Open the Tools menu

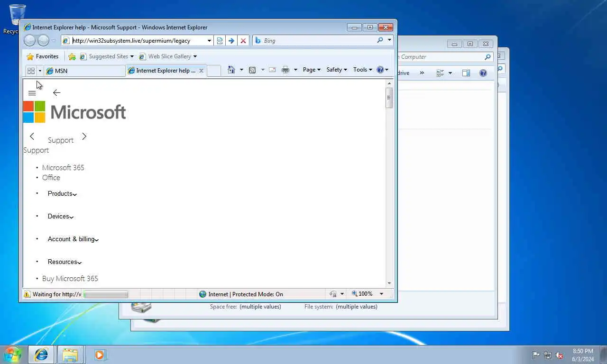pos(363,70)
